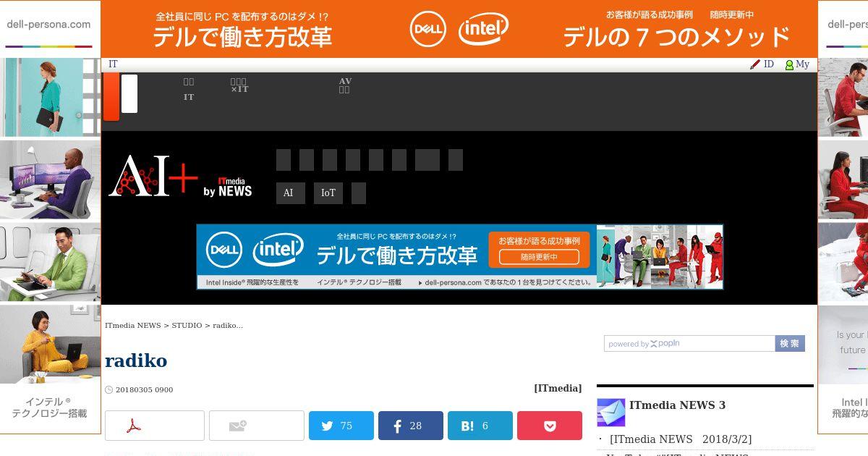This screenshot has height=456, width=868.
Task: Click the green My user icon
Action: 789,65
